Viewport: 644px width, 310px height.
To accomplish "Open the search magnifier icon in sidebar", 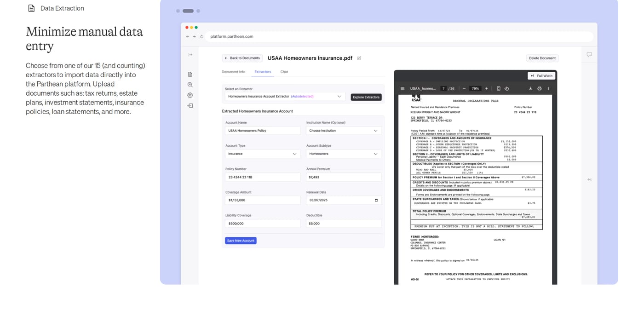I will (x=190, y=85).
